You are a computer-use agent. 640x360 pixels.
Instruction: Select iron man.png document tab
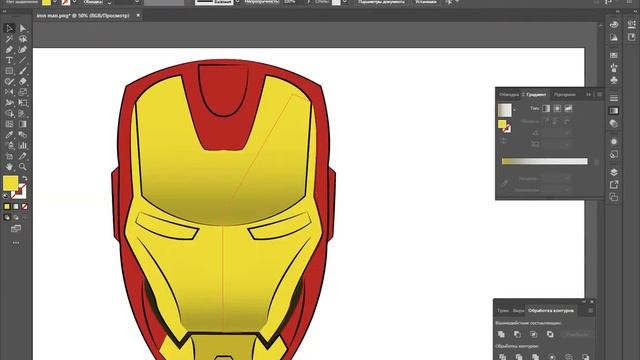pos(83,16)
